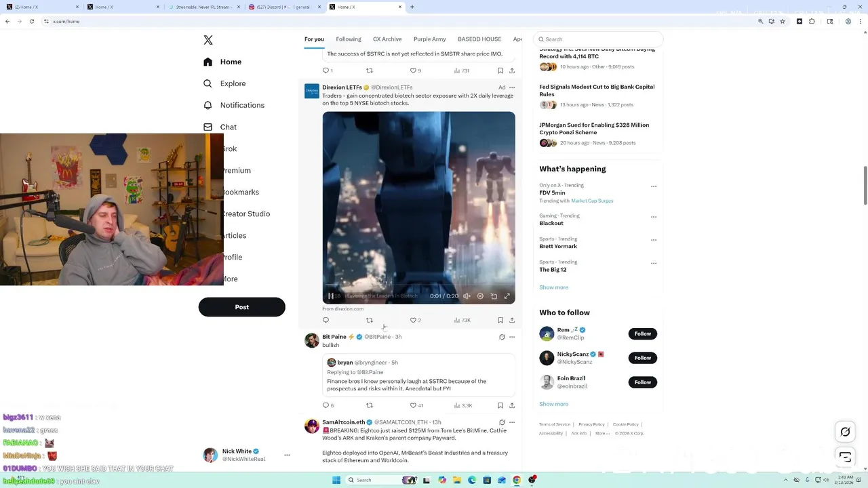Select the For you tab
The width and height of the screenshot is (868, 488).
(x=314, y=39)
